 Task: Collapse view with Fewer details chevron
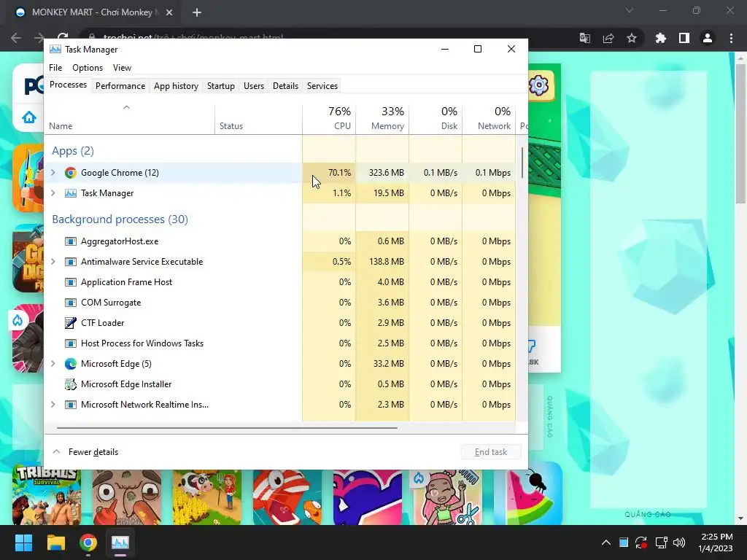(56, 452)
